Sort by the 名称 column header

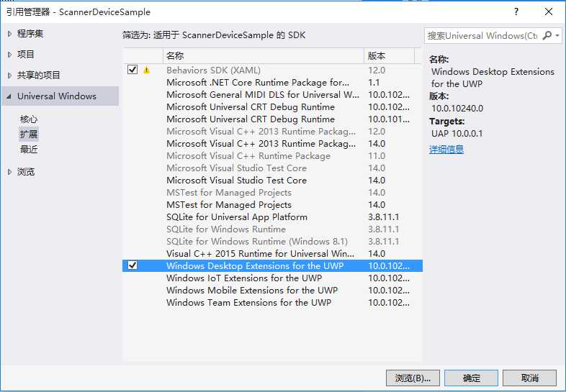click(x=264, y=56)
